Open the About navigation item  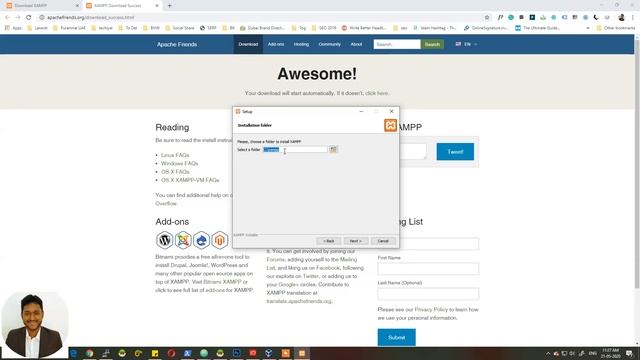click(356, 44)
